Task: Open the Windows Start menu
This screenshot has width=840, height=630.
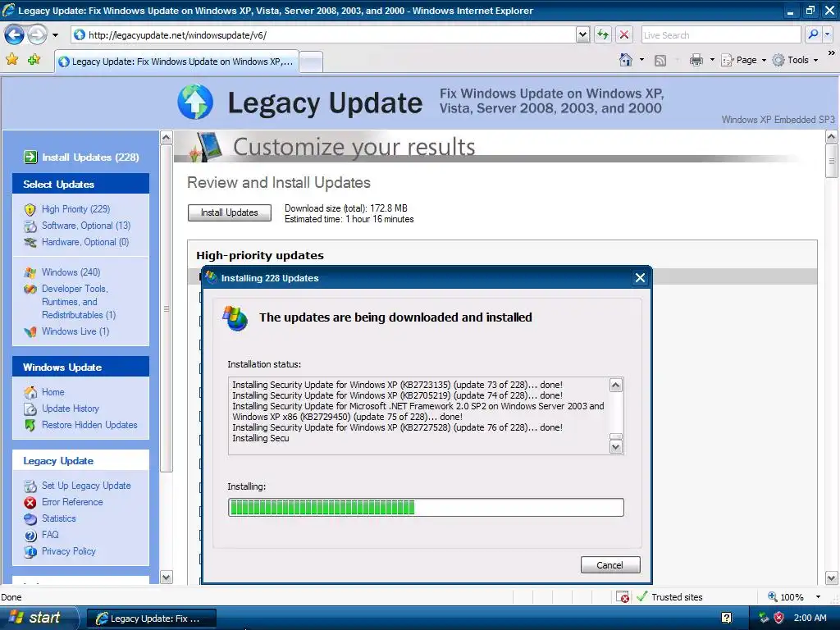Action: click(39, 619)
